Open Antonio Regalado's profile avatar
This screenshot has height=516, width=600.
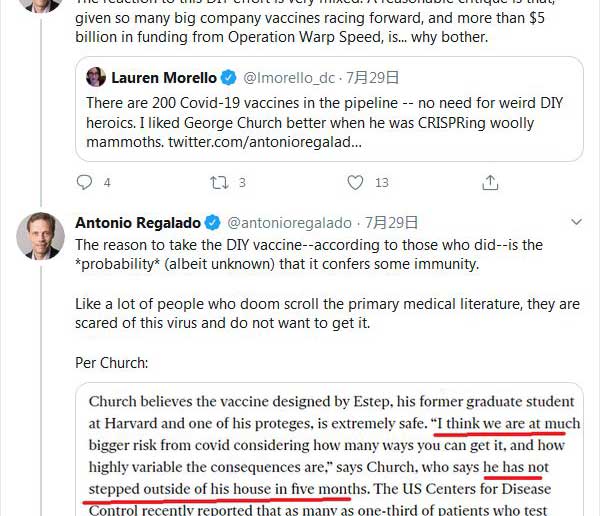coord(40,235)
